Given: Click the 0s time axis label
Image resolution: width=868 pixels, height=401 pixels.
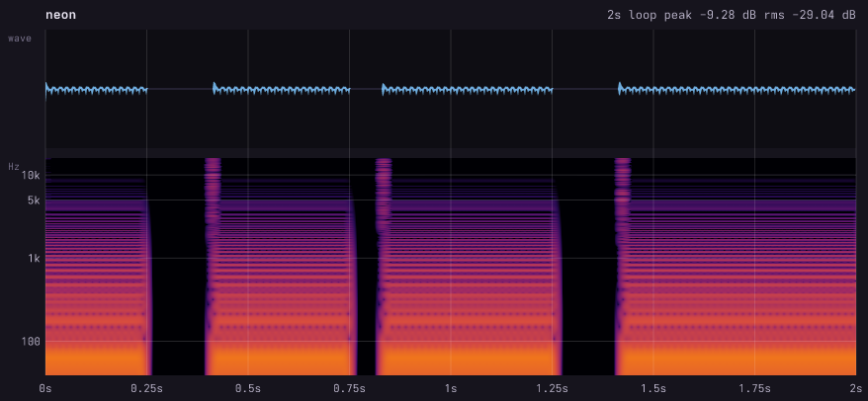Looking at the screenshot, I should 45,388.
